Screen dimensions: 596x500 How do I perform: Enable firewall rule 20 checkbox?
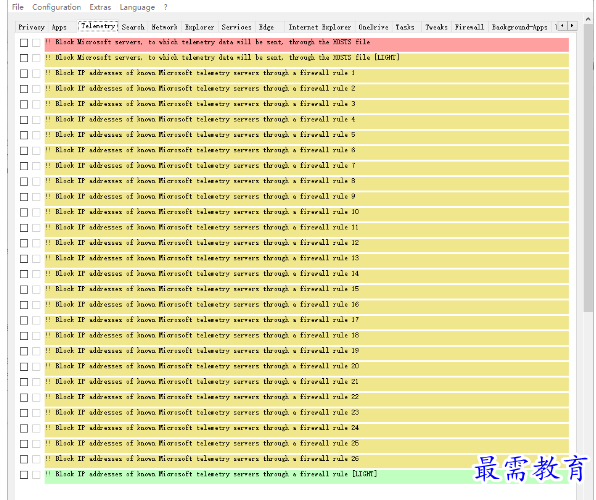coord(24,367)
